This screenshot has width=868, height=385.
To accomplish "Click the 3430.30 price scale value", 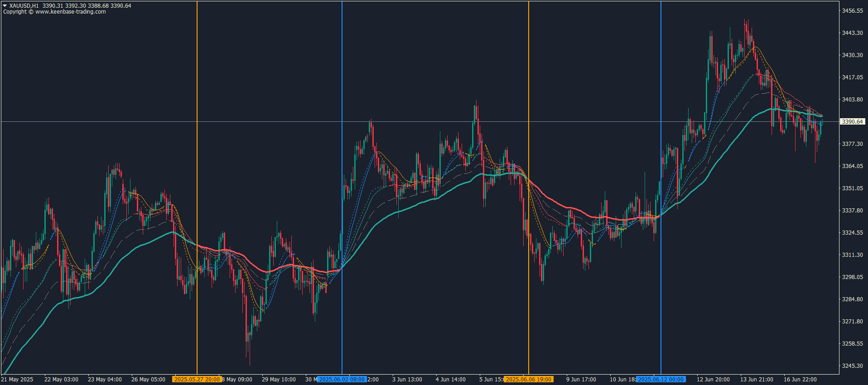I will tap(853, 55).
